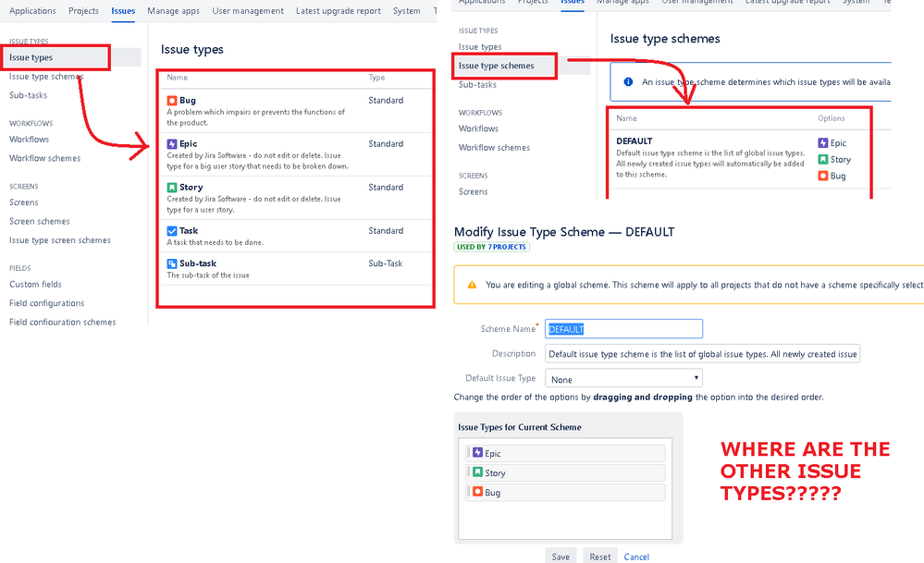Open Screens in the Issue type schemes page sidebar

[x=473, y=191]
